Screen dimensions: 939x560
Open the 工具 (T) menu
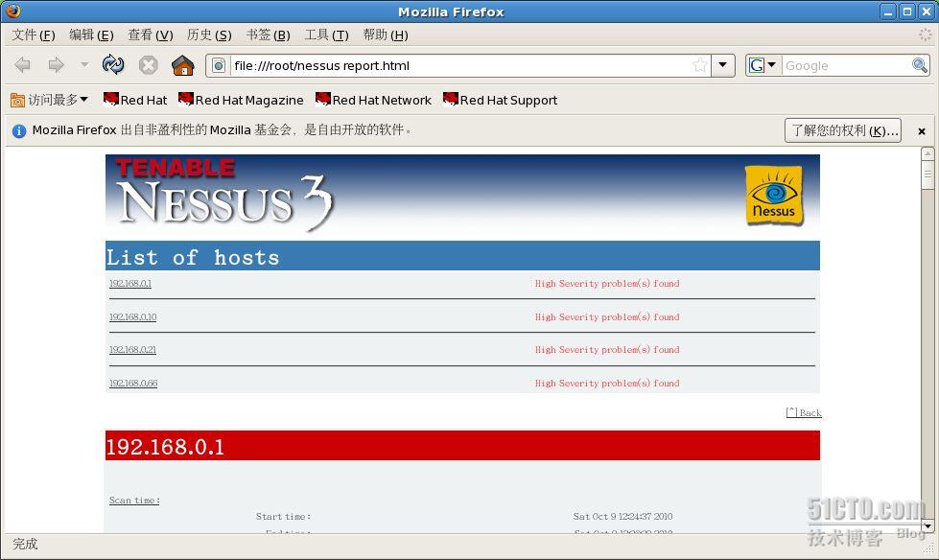(326, 35)
